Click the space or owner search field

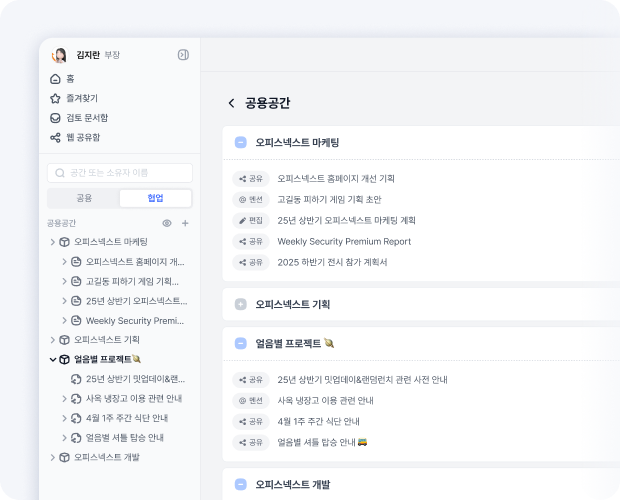(x=120, y=173)
